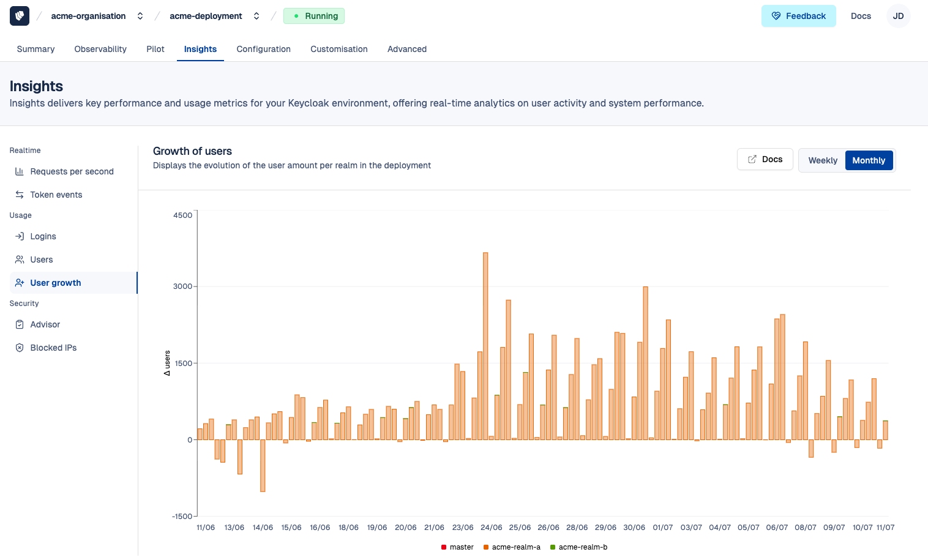Image resolution: width=928 pixels, height=560 pixels.
Task: Click the master red legend swatch
Action: (444, 547)
